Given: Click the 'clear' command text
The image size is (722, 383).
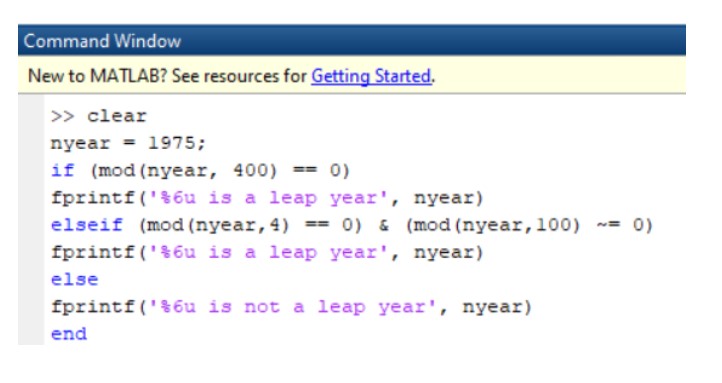Looking at the screenshot, I should [x=116, y=116].
